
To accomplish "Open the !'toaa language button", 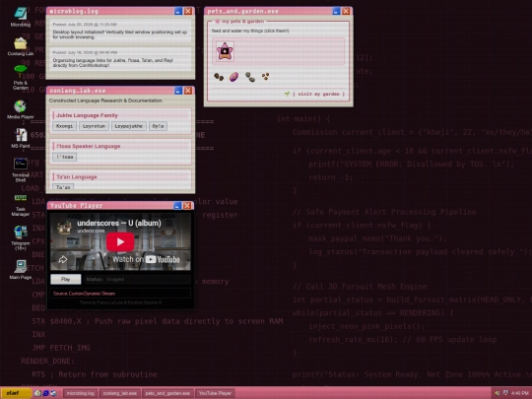I will [x=64, y=157].
